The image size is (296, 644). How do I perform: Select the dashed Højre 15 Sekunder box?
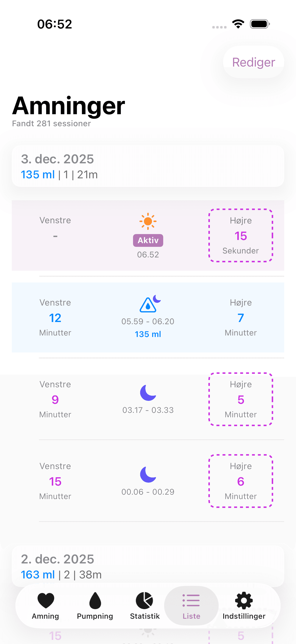tap(241, 235)
